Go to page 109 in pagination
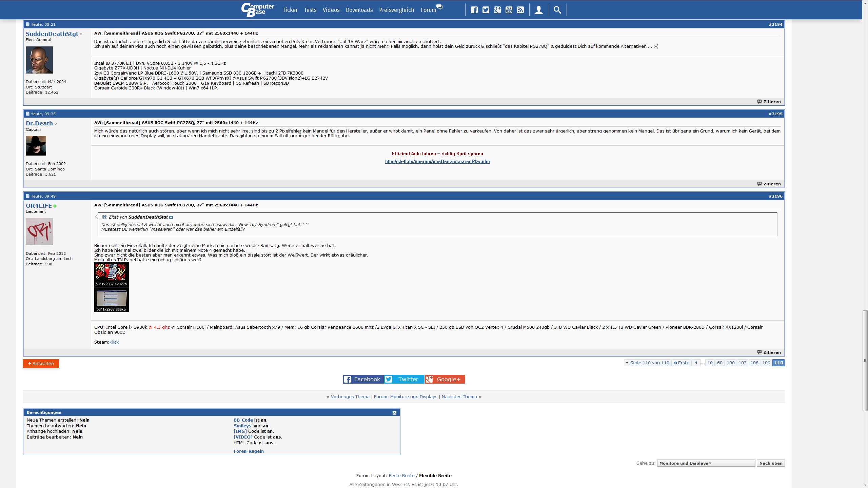868x488 pixels. tap(766, 363)
